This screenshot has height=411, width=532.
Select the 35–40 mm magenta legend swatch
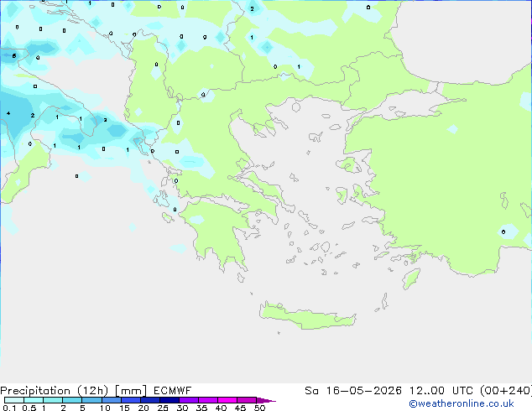click(x=208, y=400)
